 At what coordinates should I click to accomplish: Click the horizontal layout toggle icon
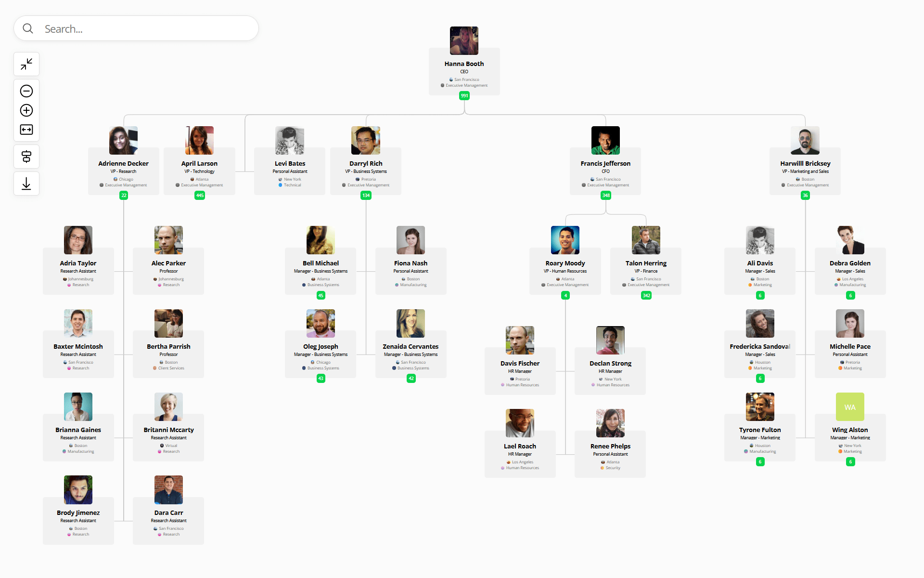point(26,130)
